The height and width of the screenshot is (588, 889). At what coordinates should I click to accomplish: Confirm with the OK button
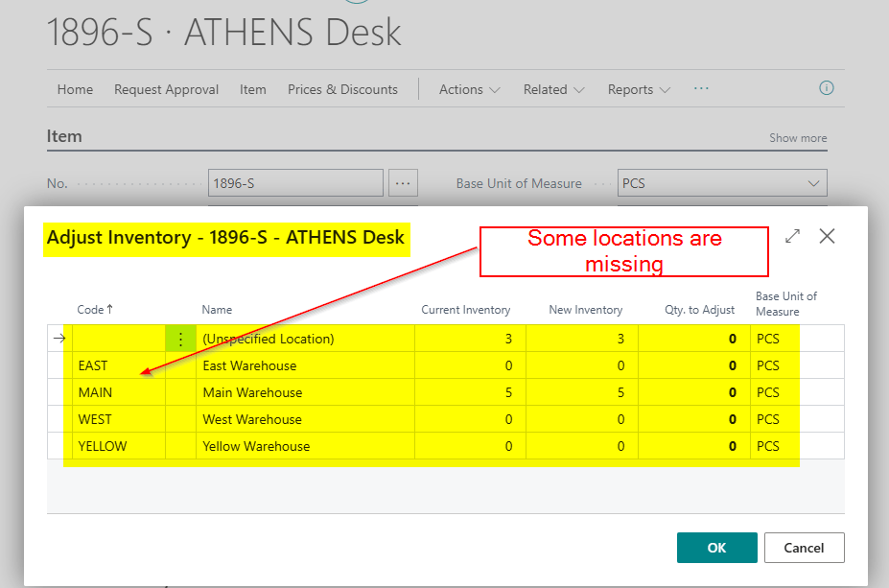click(x=716, y=548)
